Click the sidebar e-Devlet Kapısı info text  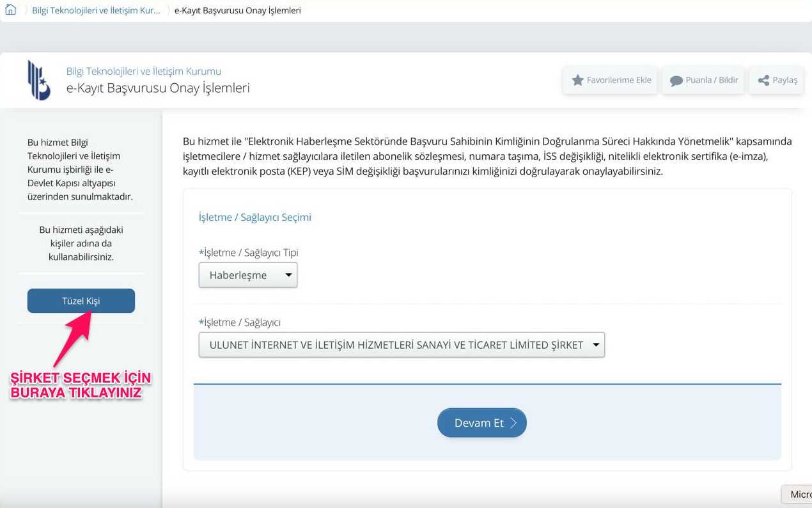(80, 170)
